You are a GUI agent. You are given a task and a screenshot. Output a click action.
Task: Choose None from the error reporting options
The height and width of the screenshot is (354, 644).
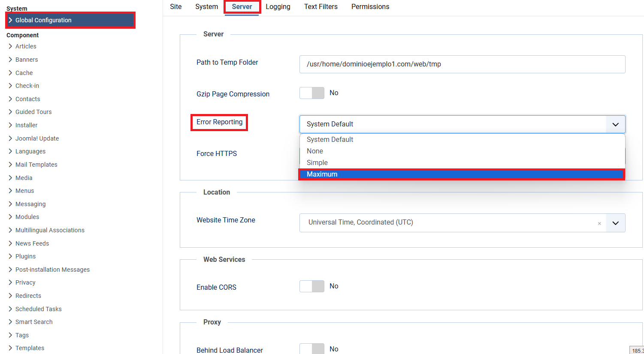pos(315,151)
